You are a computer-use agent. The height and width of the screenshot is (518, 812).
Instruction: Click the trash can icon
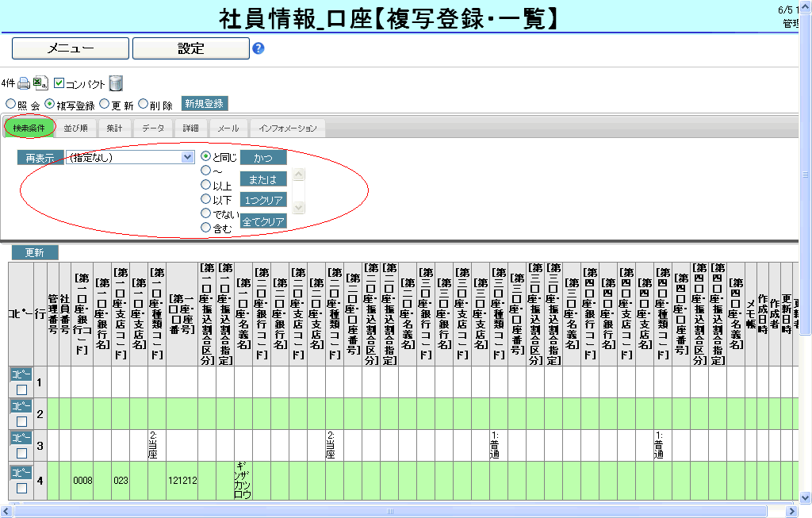[x=116, y=82]
